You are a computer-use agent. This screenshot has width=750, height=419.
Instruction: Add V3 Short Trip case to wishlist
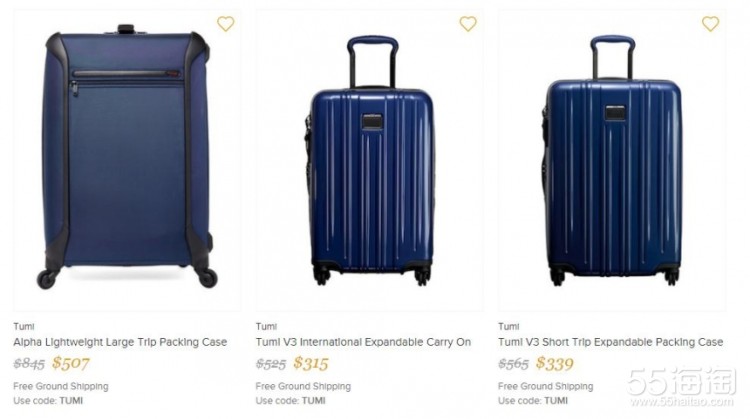[x=710, y=23]
